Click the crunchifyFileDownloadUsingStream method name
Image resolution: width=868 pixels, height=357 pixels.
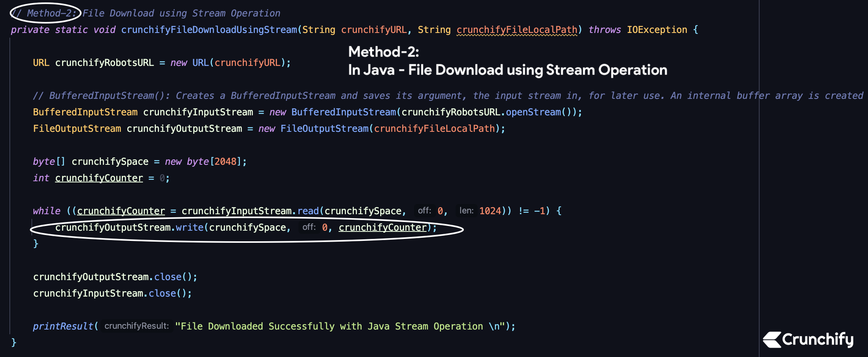pos(209,30)
